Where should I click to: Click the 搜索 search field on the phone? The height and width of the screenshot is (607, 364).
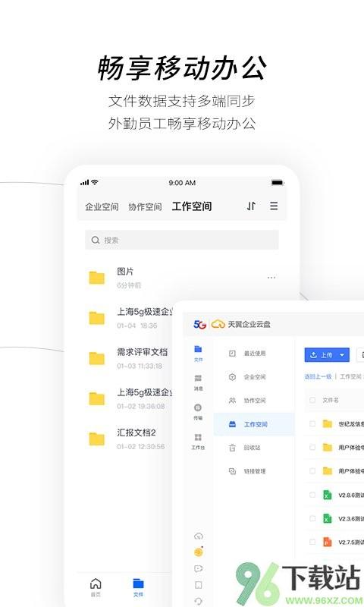click(x=182, y=240)
